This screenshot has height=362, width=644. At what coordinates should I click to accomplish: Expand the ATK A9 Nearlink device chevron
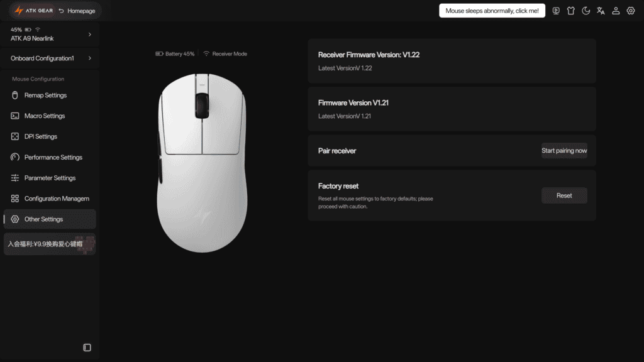89,35
